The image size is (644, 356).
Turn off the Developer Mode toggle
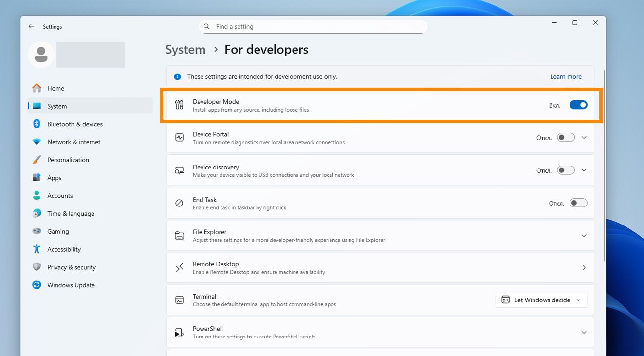point(578,105)
